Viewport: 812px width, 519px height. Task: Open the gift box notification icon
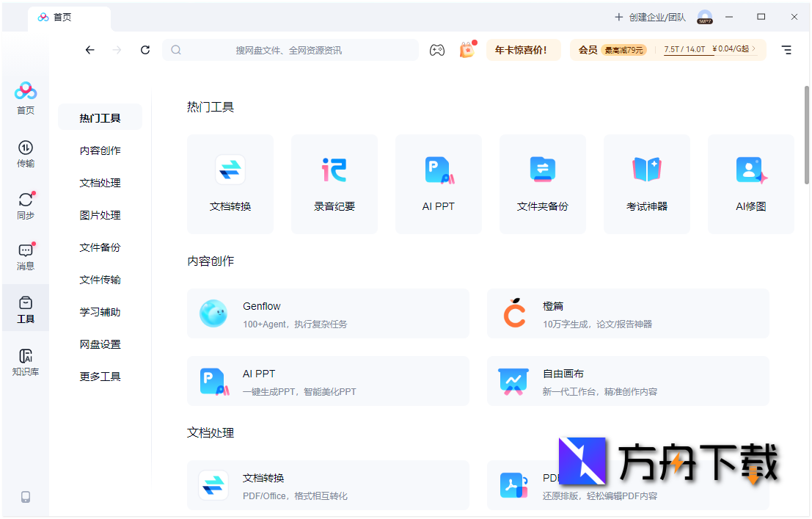[x=467, y=50]
